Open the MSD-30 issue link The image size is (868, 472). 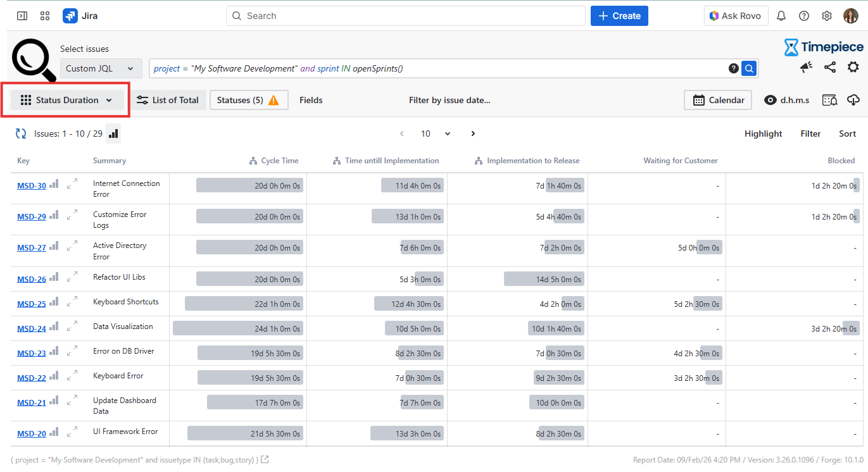coord(32,185)
